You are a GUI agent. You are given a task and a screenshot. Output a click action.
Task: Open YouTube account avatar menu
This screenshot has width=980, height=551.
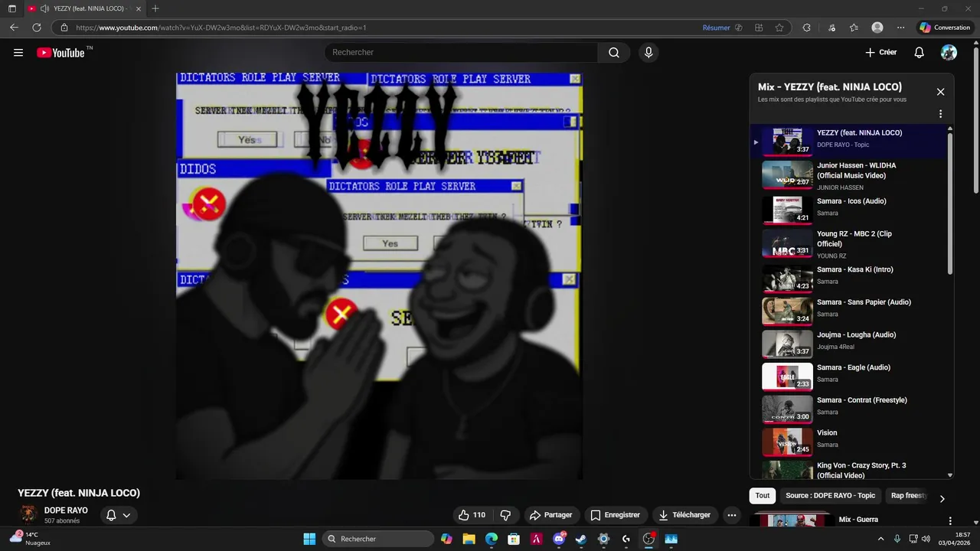tap(949, 52)
